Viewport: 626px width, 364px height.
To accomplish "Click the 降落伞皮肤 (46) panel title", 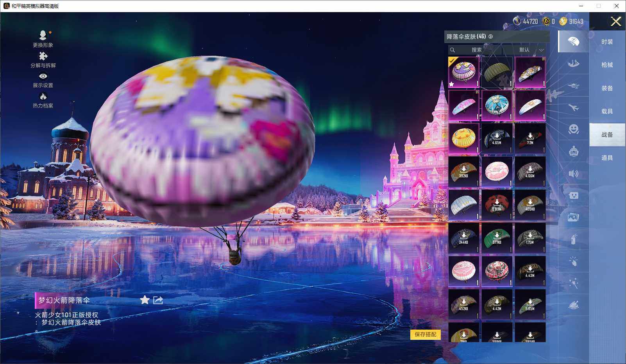I will (466, 37).
